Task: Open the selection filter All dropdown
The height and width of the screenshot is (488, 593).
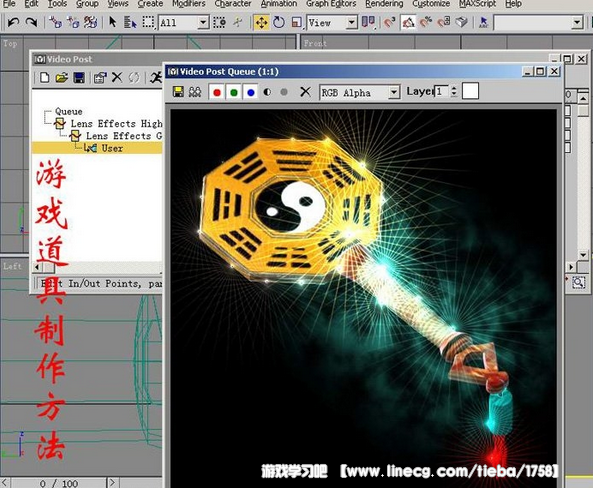Action: pyautogui.click(x=184, y=23)
